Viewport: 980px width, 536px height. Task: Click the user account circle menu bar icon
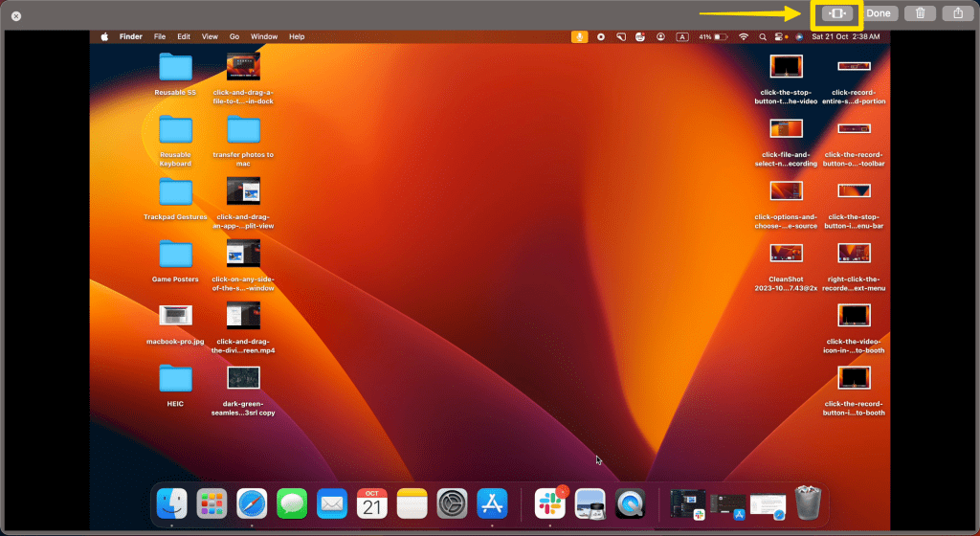click(660, 37)
